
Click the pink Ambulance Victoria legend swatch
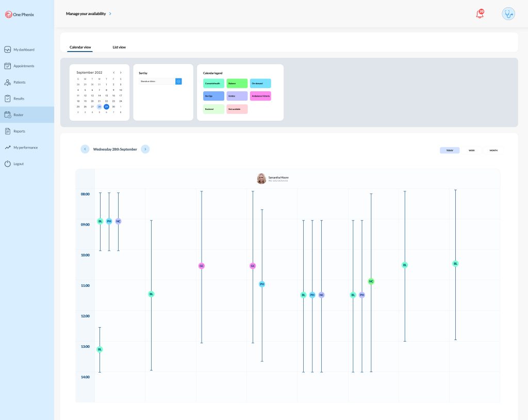260,96
